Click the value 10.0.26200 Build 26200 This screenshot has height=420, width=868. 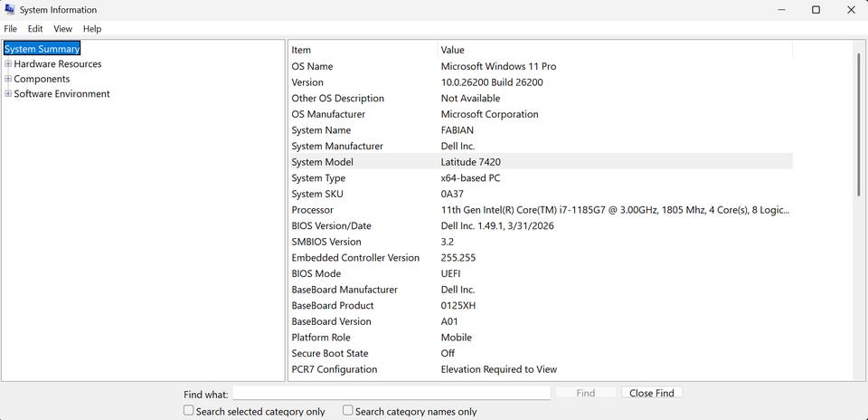pos(492,82)
